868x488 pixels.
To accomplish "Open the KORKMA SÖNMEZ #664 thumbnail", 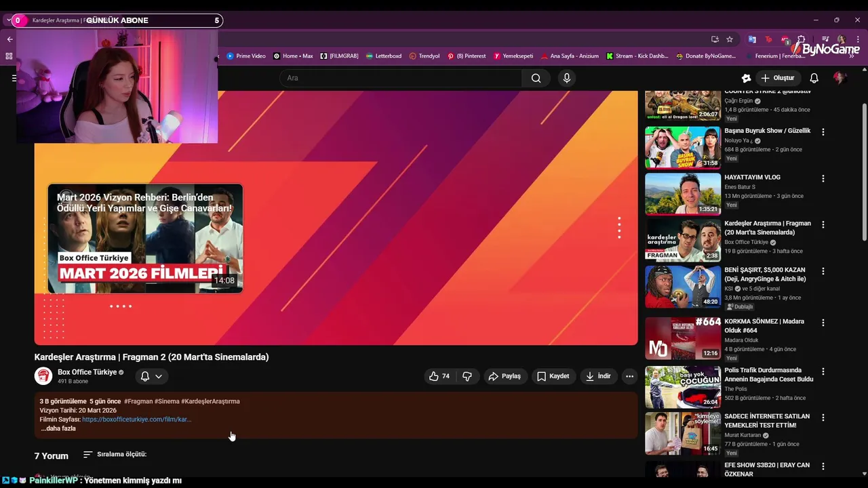I will click(x=682, y=338).
